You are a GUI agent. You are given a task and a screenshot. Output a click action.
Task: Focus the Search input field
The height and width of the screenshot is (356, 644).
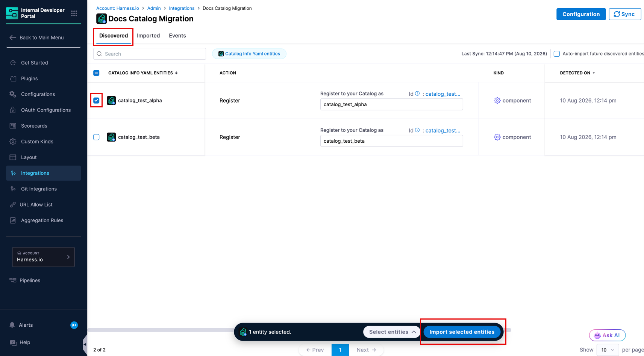(x=150, y=54)
